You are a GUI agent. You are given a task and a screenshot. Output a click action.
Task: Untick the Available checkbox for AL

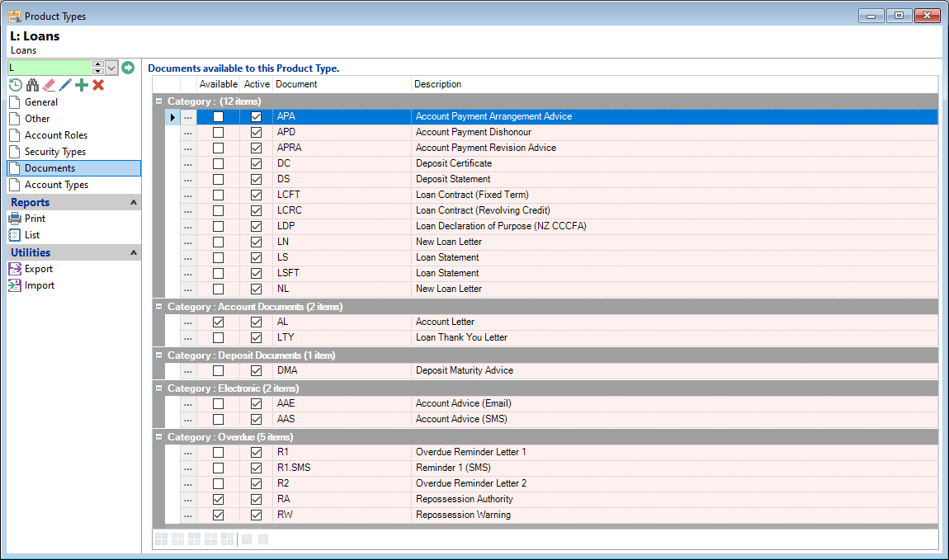pos(219,322)
